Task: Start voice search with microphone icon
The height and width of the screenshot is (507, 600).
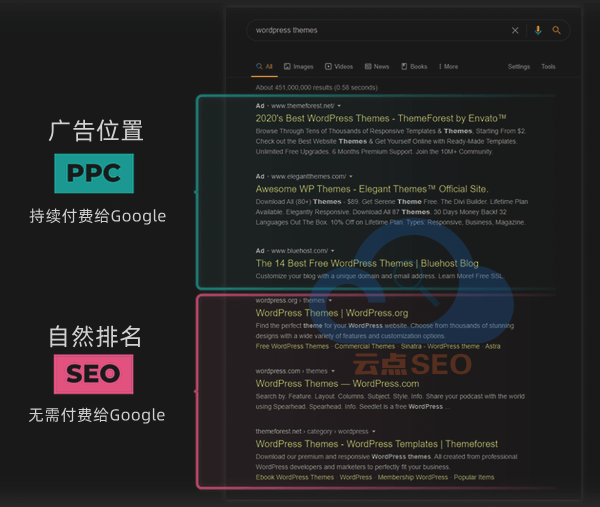Action: click(x=538, y=30)
